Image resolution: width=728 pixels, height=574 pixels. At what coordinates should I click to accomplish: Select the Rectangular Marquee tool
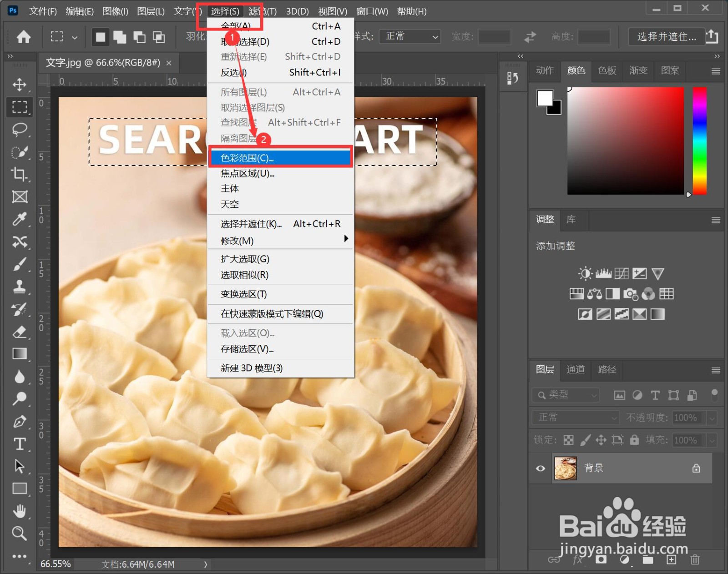pos(19,107)
